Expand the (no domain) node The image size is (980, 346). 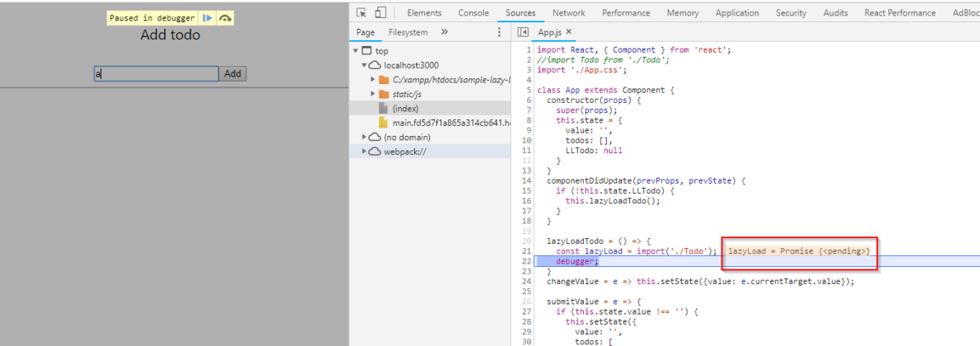pos(364,137)
